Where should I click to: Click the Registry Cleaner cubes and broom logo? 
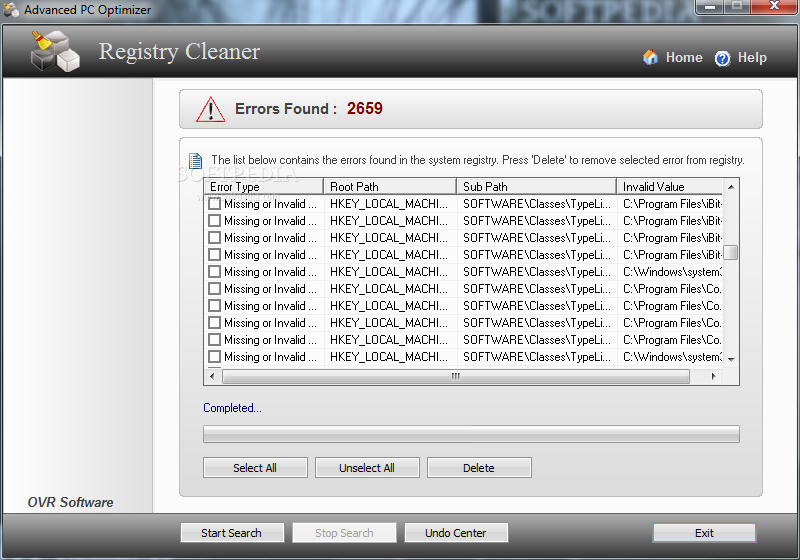click(x=55, y=51)
